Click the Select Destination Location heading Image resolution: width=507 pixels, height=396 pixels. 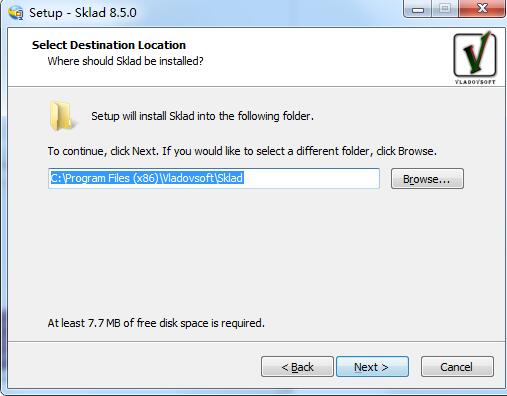(x=109, y=45)
